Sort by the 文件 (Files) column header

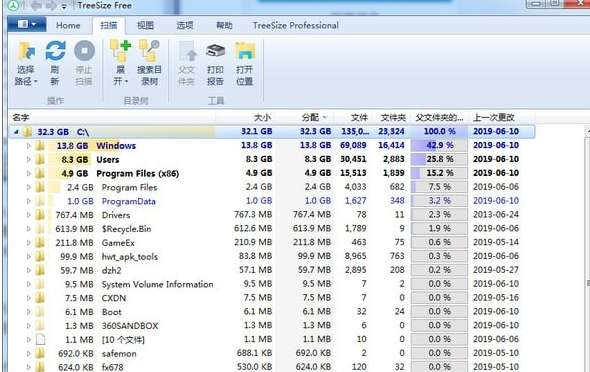point(359,118)
